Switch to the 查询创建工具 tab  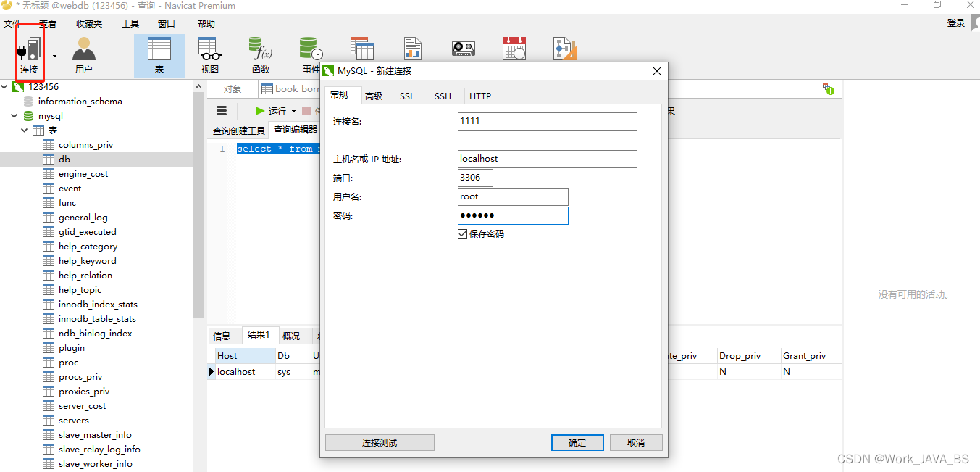point(238,131)
